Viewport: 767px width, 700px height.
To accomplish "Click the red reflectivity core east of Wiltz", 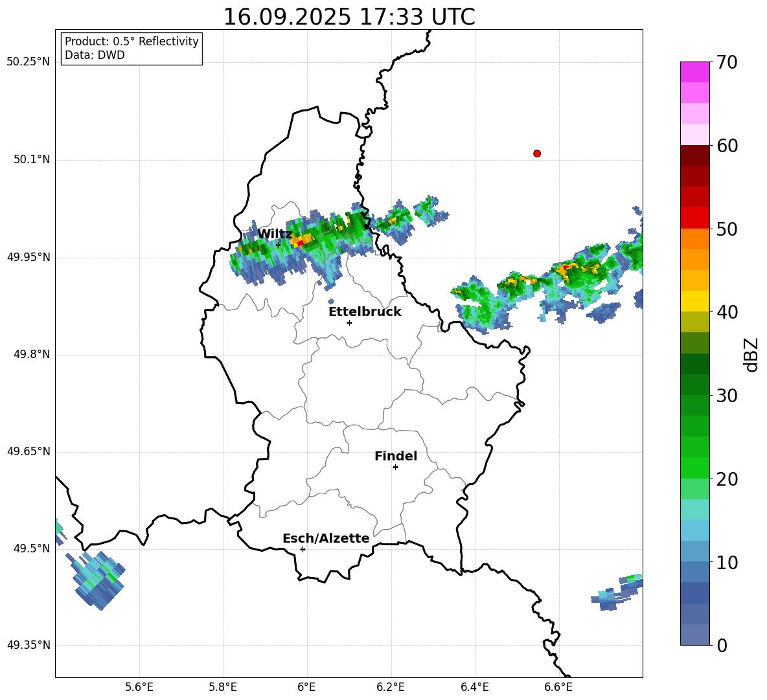I will pos(301,243).
